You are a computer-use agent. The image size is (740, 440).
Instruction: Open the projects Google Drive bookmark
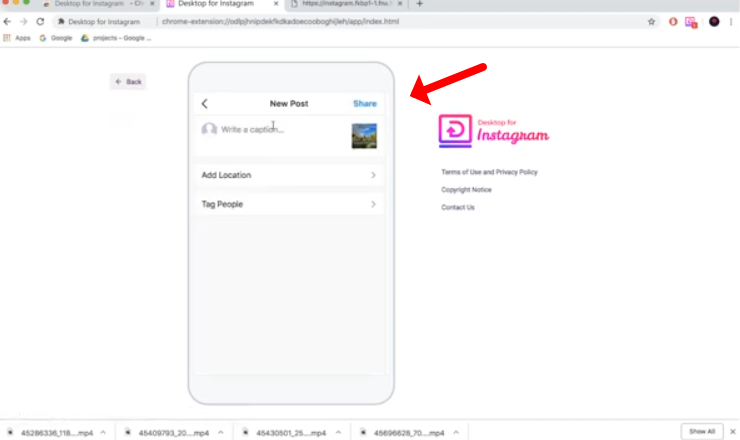click(116, 38)
